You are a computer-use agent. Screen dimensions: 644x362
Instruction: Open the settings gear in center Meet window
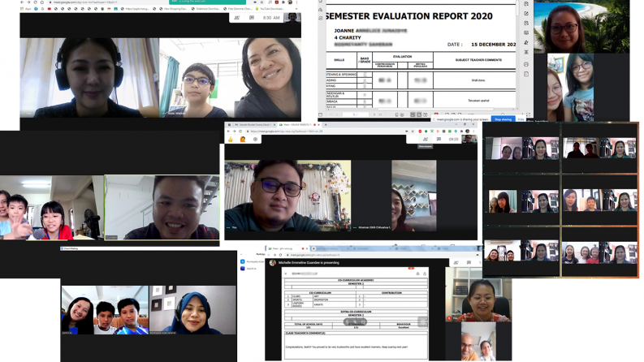pos(256,139)
